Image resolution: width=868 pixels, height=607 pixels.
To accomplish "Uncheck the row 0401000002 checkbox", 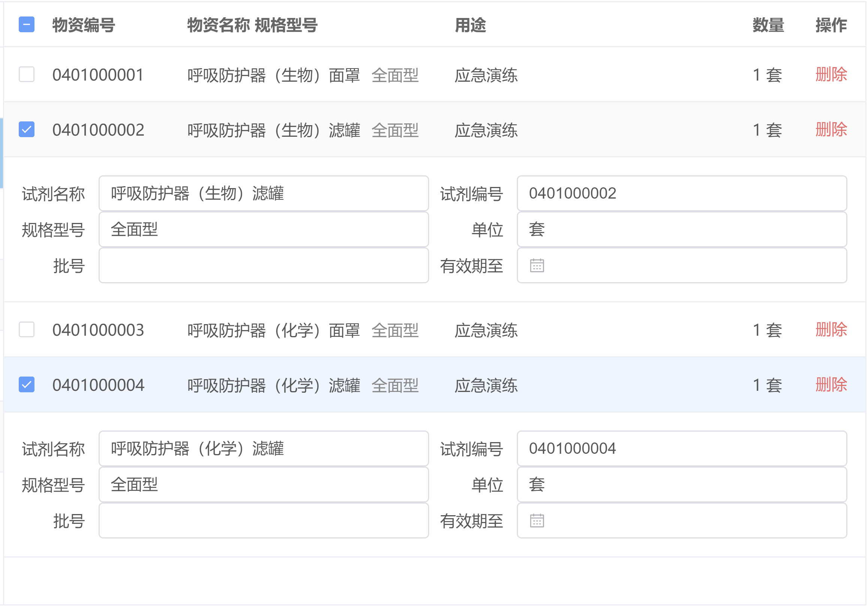I will (27, 130).
